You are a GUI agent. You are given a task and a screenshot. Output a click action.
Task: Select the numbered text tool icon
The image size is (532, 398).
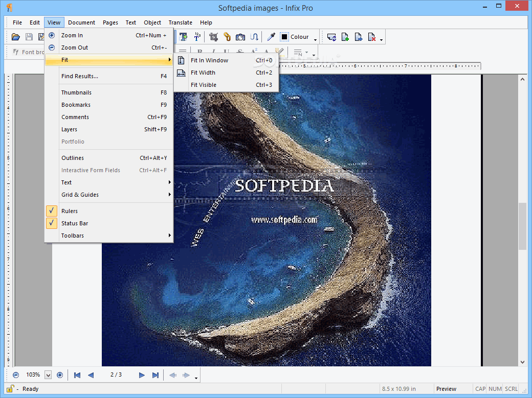click(x=197, y=37)
